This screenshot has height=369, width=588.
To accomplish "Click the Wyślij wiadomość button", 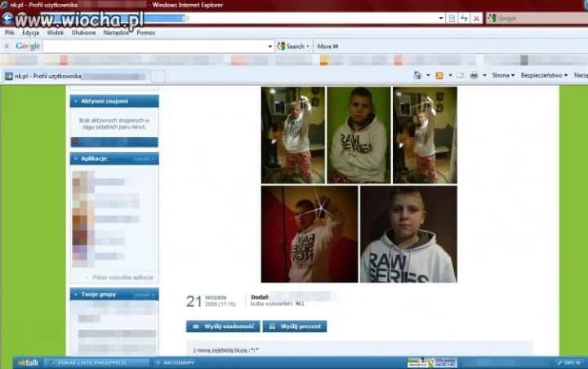I will point(223,327).
